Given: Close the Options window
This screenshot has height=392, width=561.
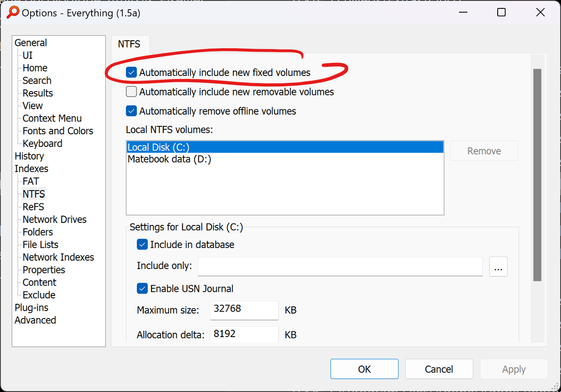Looking at the screenshot, I should [x=540, y=13].
